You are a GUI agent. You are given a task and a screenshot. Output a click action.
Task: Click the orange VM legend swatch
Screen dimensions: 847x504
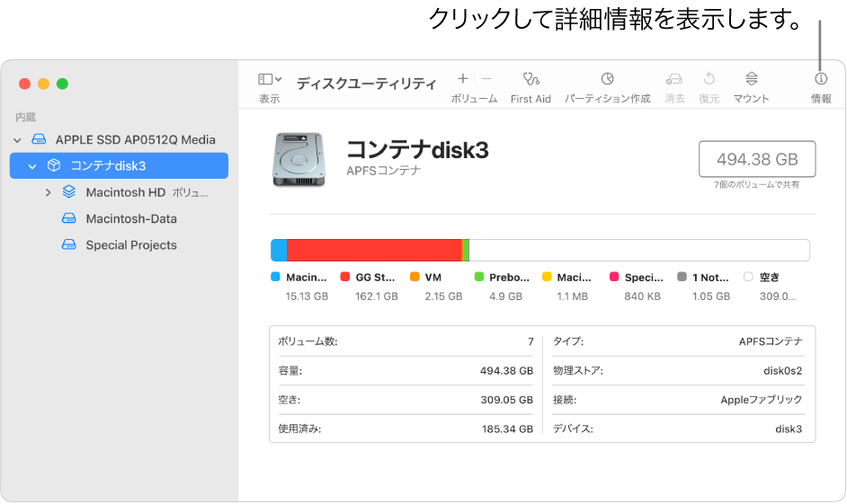415,277
